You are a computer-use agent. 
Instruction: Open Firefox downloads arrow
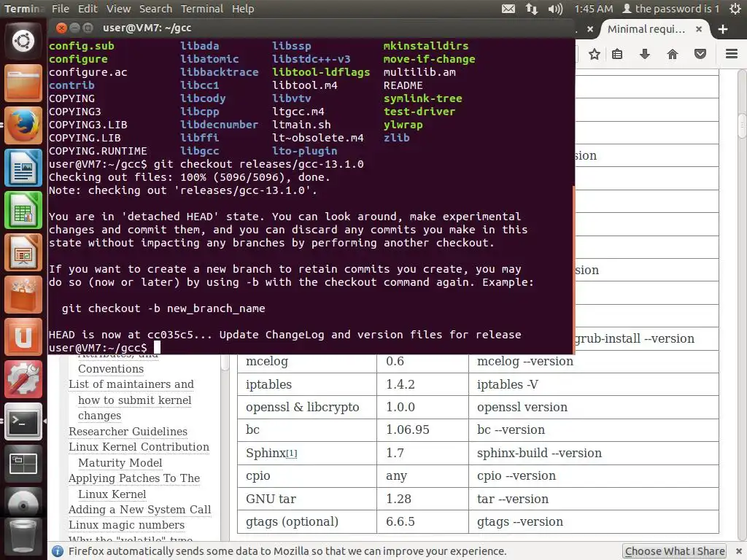(x=645, y=54)
